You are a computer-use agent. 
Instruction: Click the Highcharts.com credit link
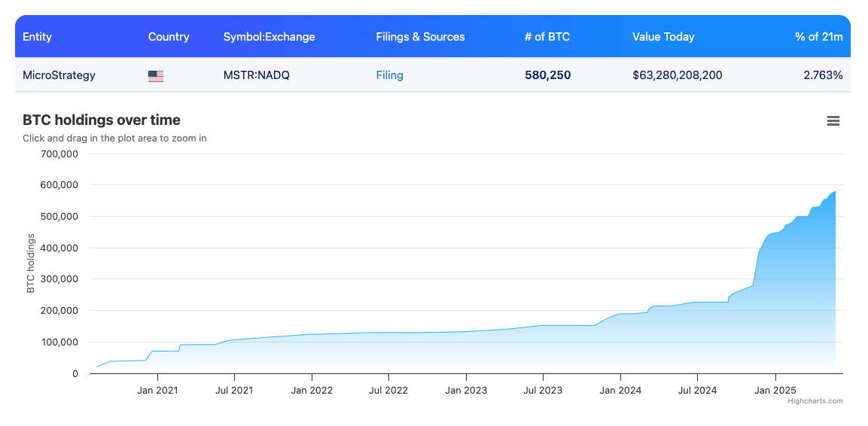[815, 401]
